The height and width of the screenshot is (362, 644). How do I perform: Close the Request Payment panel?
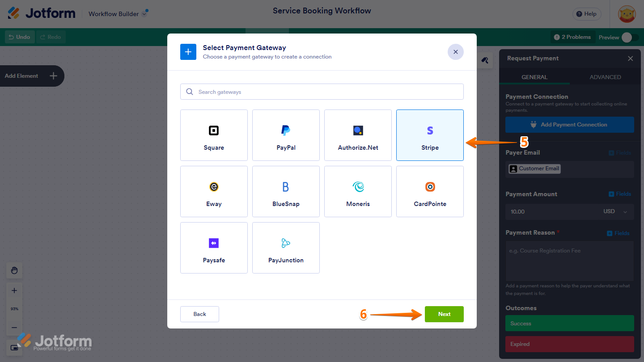(630, 59)
